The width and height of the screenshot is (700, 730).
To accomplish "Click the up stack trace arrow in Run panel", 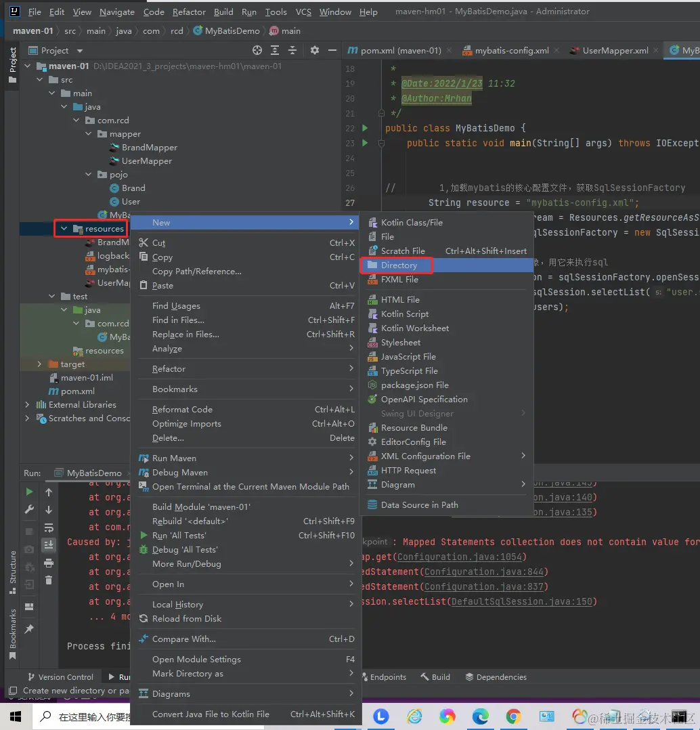I will (49, 492).
